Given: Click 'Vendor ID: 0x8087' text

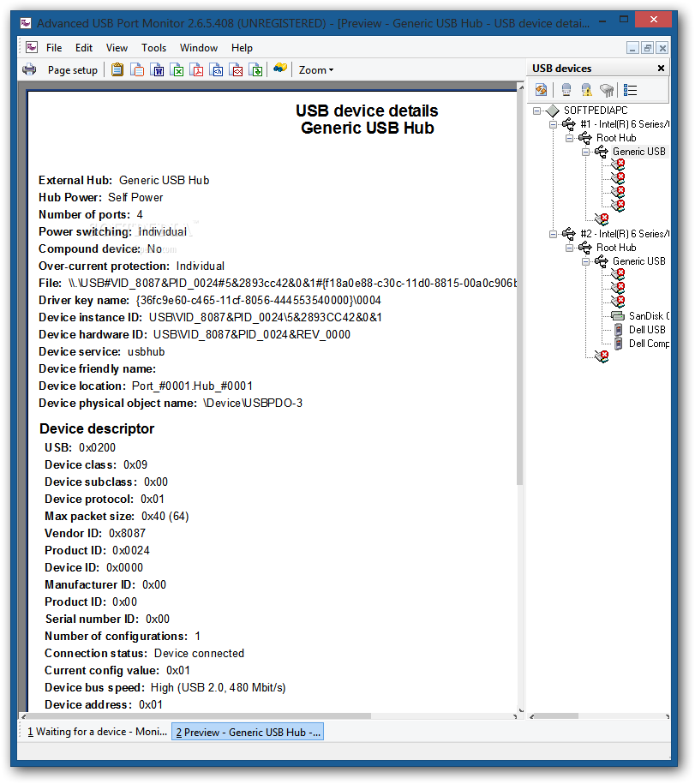Looking at the screenshot, I should tap(95, 534).
